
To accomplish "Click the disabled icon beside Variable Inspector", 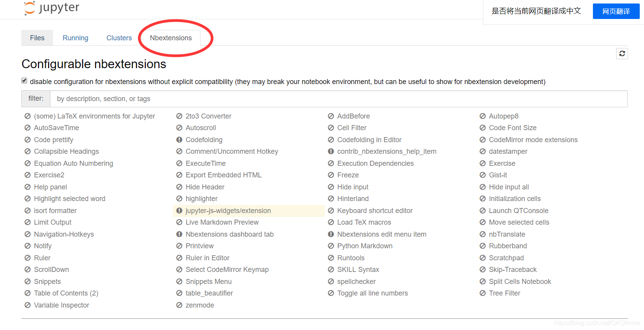I will pyautogui.click(x=27, y=305).
